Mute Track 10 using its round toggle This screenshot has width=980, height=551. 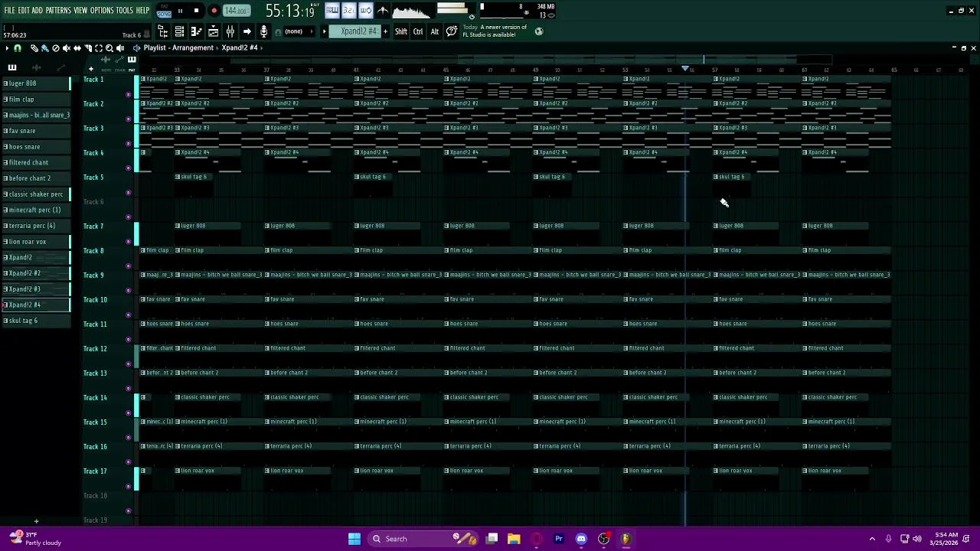point(128,315)
